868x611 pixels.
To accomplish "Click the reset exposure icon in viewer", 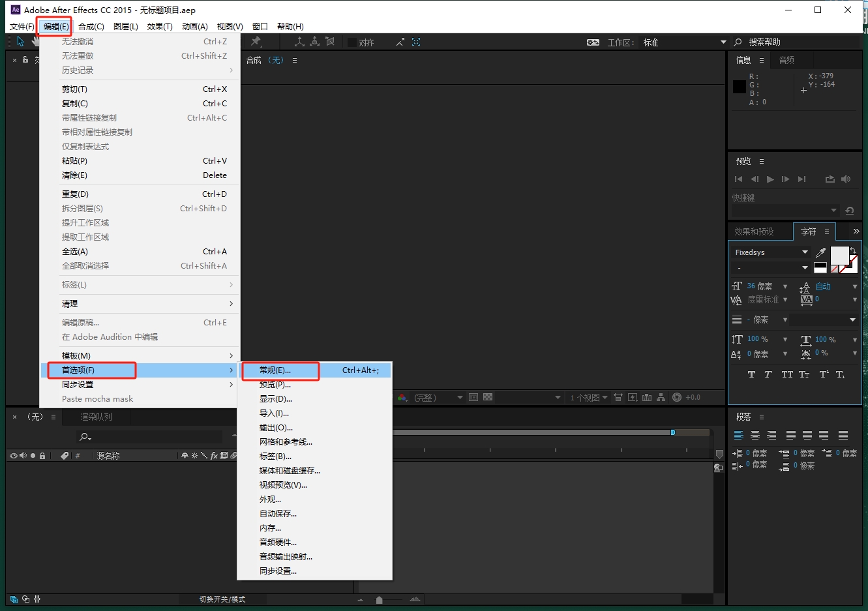I will (x=677, y=397).
